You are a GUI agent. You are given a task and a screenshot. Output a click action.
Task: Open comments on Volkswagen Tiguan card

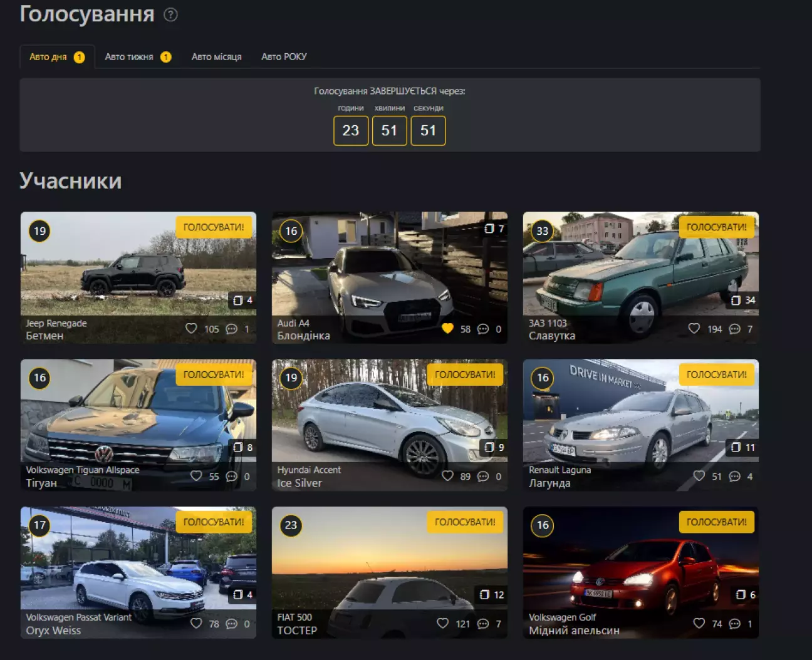point(231,477)
